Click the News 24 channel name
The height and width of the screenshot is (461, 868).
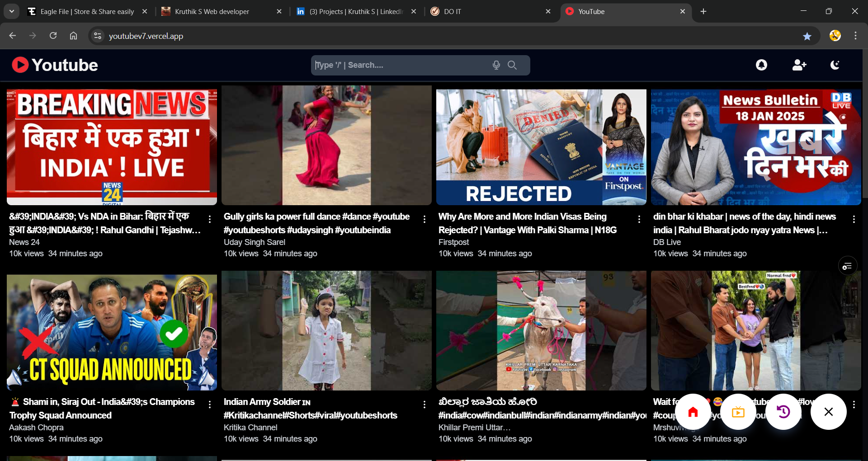click(x=24, y=242)
